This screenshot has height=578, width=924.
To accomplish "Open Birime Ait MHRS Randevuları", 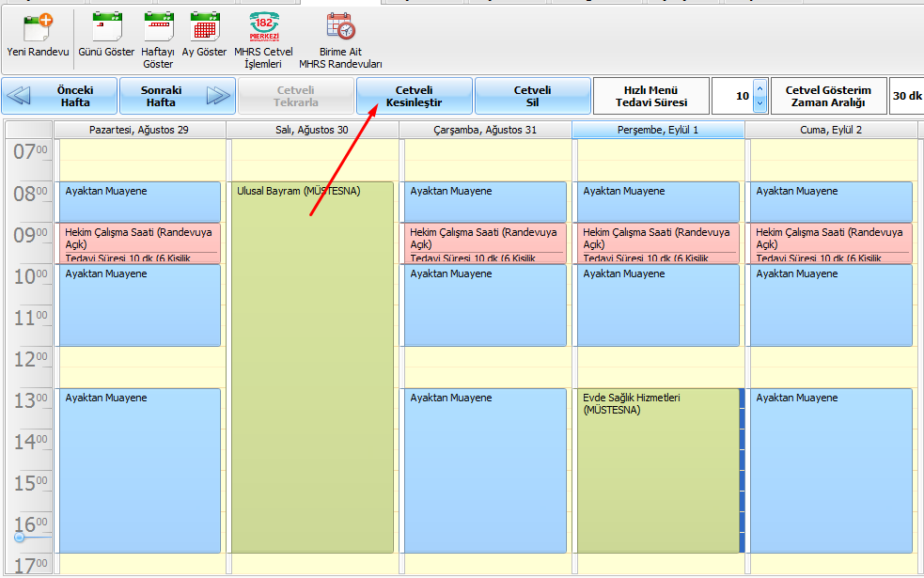I will (x=340, y=27).
